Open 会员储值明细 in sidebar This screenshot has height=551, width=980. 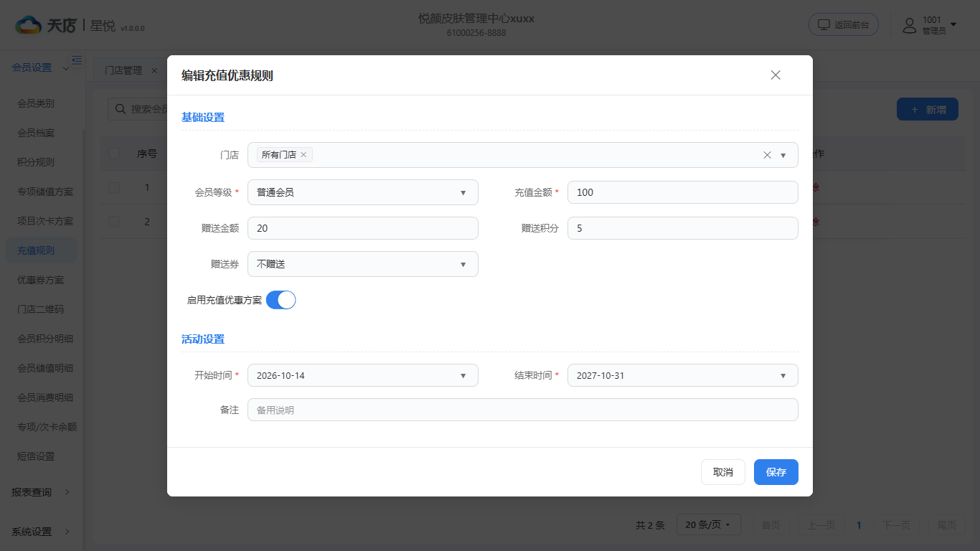tap(45, 368)
